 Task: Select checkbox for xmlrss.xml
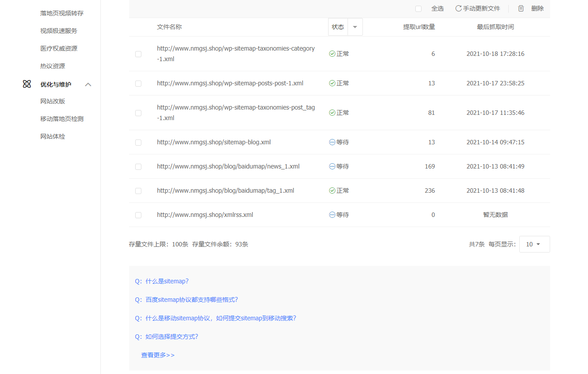point(138,215)
